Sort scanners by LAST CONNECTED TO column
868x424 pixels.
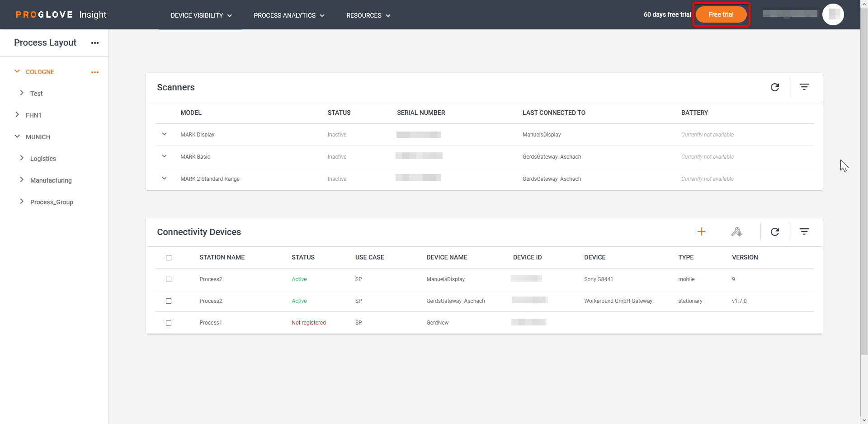(x=554, y=113)
